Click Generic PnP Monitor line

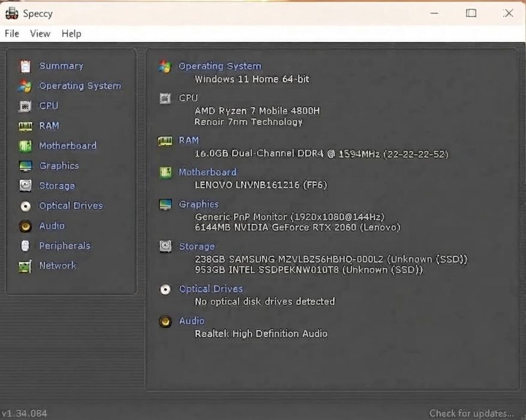(x=290, y=217)
